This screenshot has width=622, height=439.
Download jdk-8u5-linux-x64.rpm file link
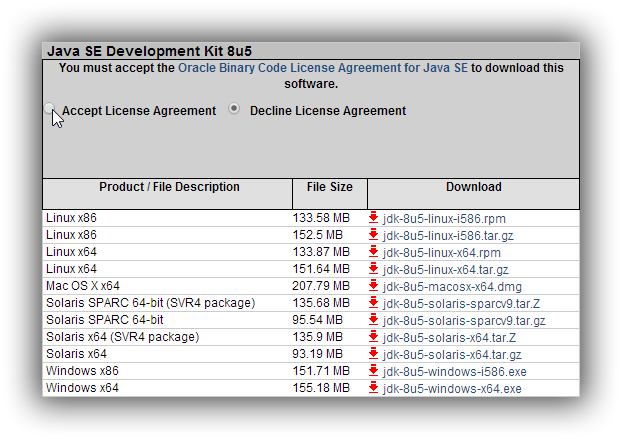[442, 253]
